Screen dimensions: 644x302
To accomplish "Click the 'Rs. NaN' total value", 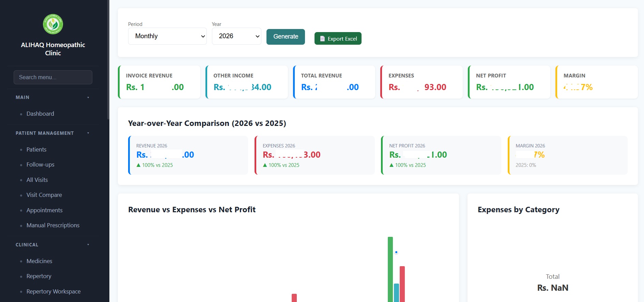I will click(x=553, y=288).
